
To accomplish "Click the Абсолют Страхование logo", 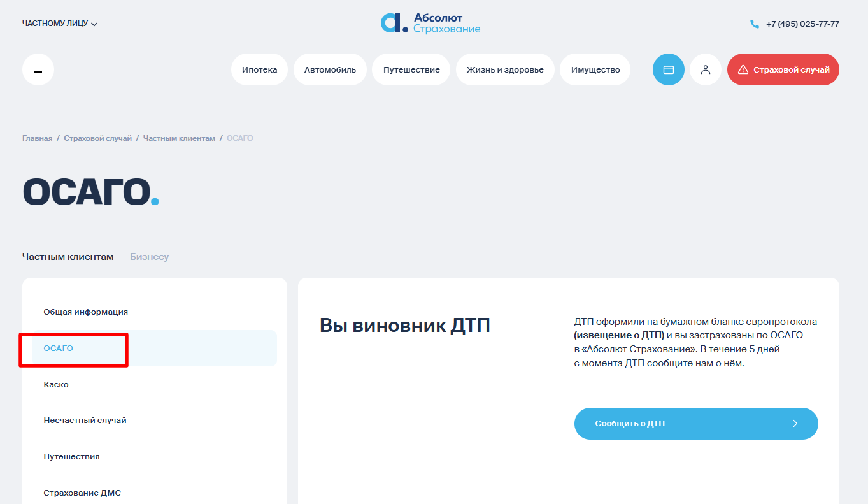I will click(x=430, y=24).
